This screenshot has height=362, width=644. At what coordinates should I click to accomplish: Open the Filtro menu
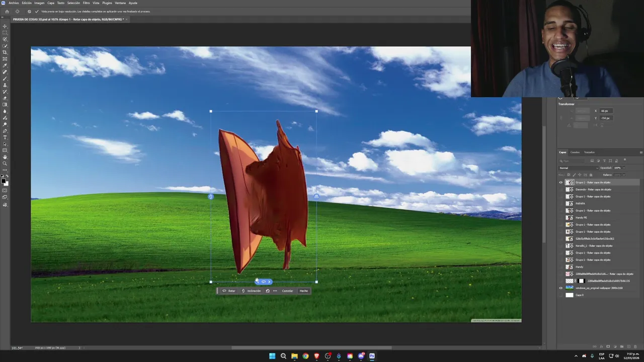pyautogui.click(x=86, y=3)
